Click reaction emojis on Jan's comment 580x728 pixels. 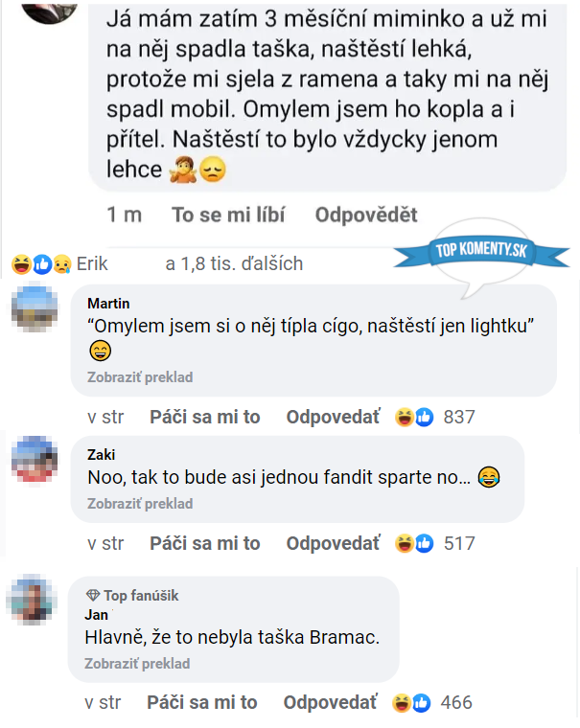(x=411, y=702)
